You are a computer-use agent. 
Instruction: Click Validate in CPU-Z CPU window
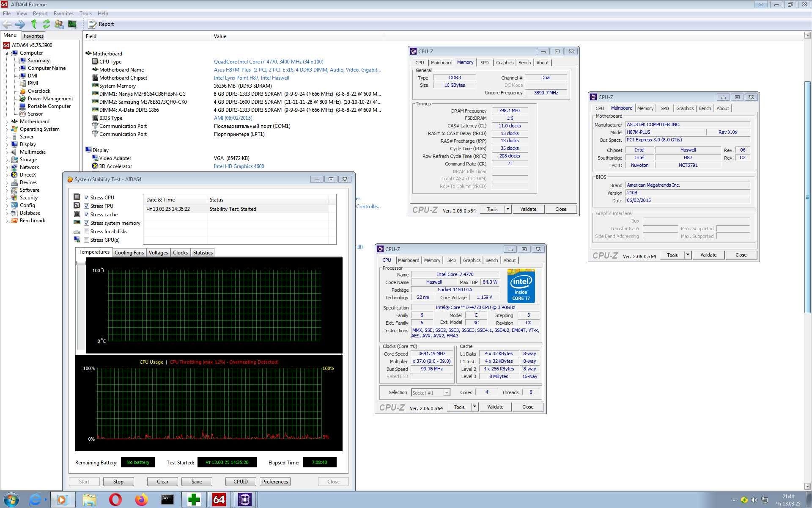(495, 407)
